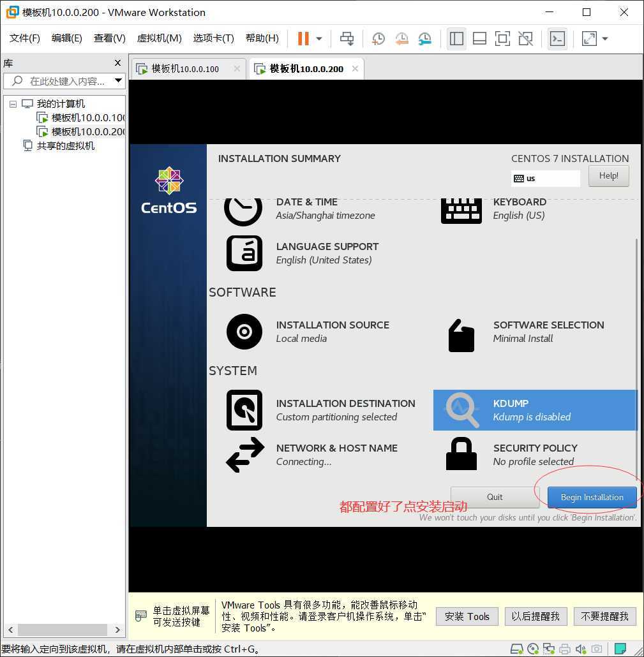Viewport: 644px width, 657px height.
Task: Click the network adapter status icon
Action: [x=548, y=649]
